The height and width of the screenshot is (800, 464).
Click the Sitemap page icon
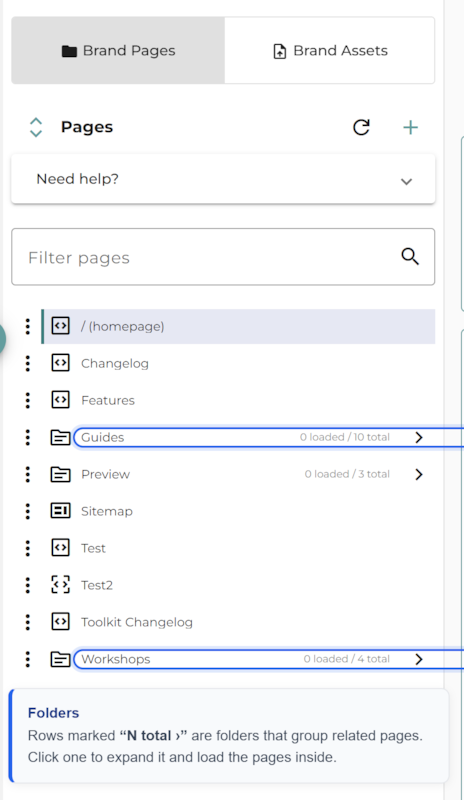pos(60,511)
